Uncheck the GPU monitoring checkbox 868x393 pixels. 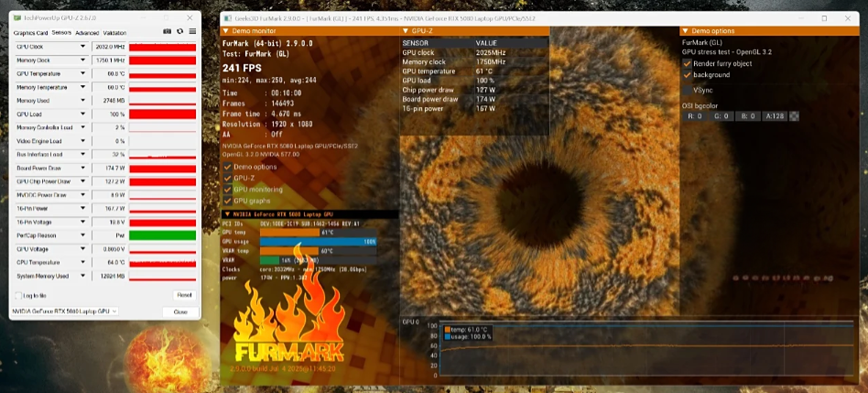pyautogui.click(x=227, y=190)
